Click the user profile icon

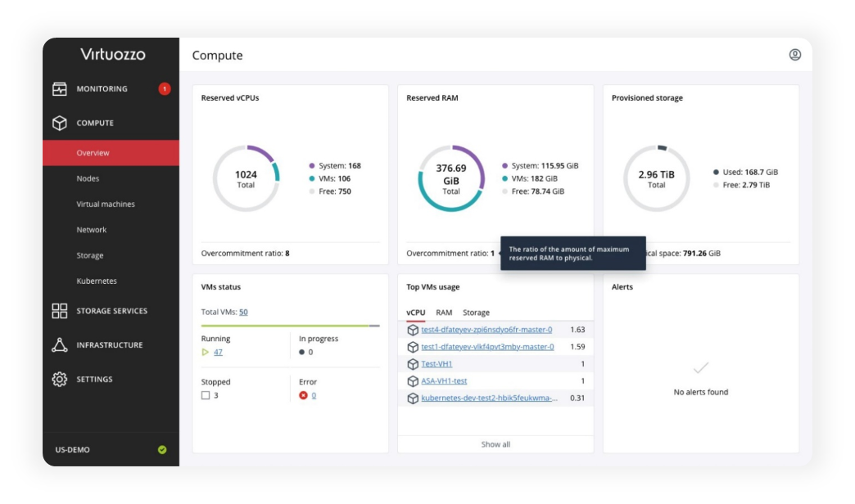point(794,55)
